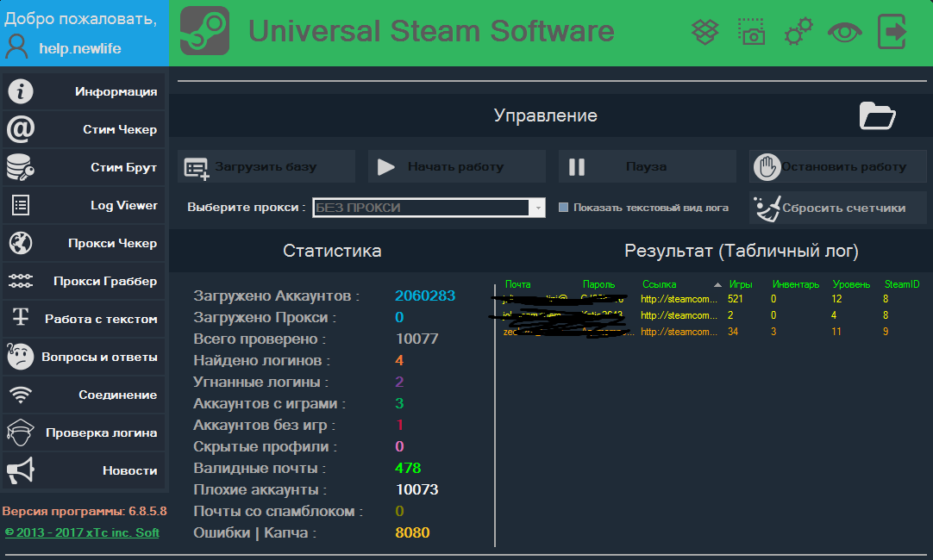Click the bad accounts value 10073
933x560 pixels.
[x=416, y=489]
